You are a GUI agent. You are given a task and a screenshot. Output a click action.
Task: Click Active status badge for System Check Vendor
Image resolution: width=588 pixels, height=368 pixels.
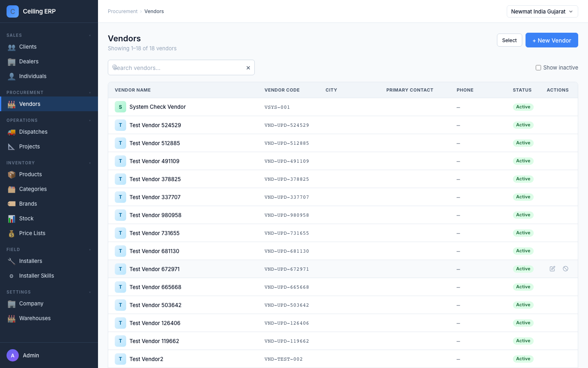pyautogui.click(x=523, y=107)
